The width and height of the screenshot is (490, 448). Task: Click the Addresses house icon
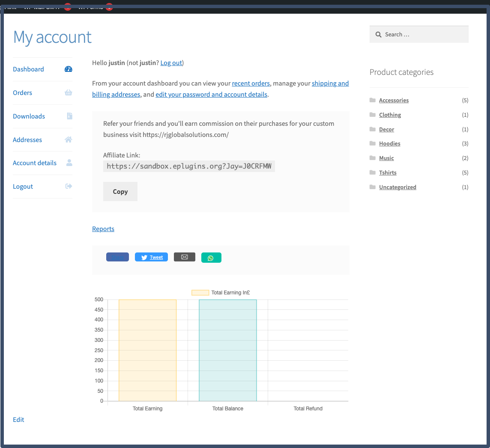point(69,139)
